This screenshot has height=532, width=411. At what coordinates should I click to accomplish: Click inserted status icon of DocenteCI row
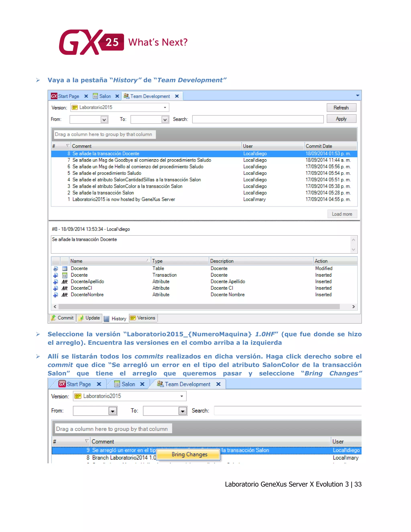click(56, 288)
